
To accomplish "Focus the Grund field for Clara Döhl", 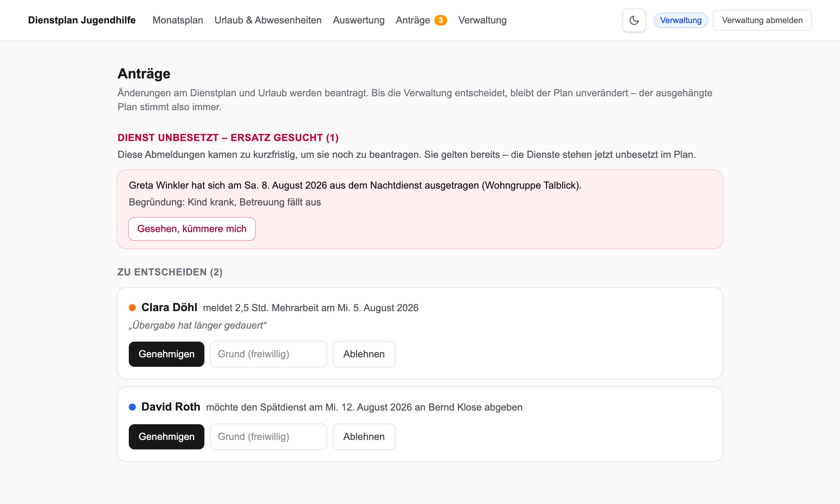I will tap(268, 354).
